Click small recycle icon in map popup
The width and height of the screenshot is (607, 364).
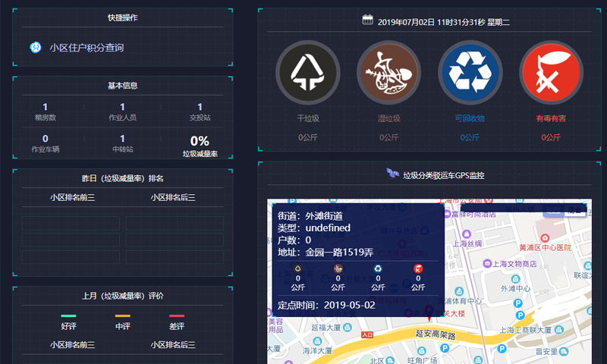(378, 268)
